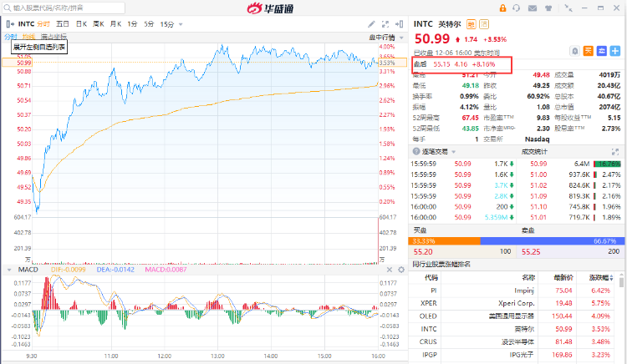Screen dimensions: 627x364
Task: Click ask price 55.25
Action: coord(531,252)
